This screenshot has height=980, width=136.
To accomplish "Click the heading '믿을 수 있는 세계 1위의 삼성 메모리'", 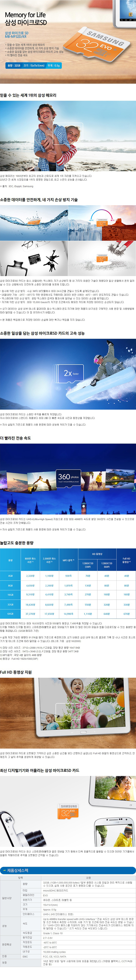I will click(28, 95).
